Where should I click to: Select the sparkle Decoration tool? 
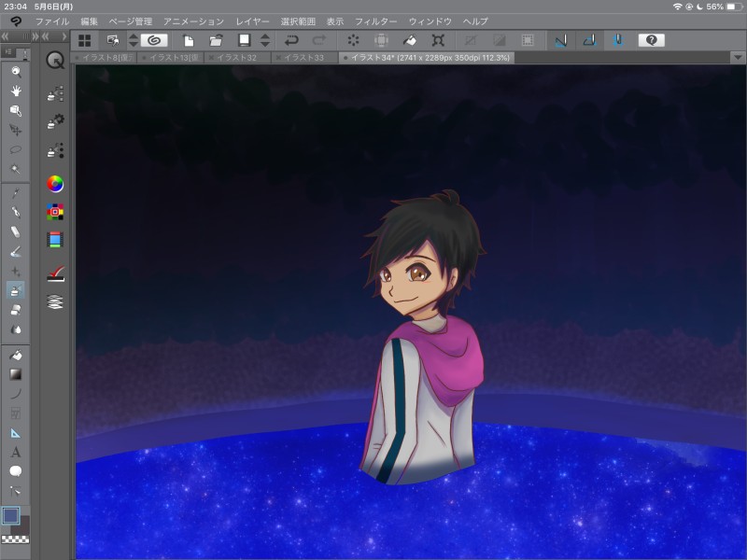tap(16, 272)
